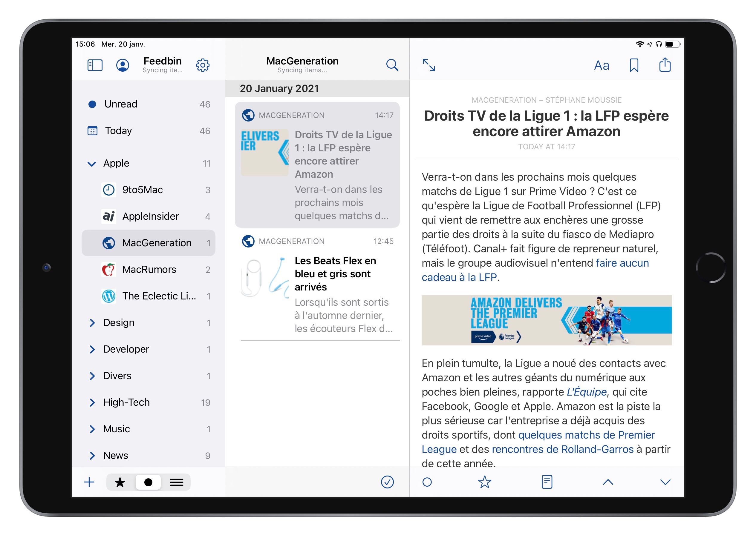Click TODAY AT 14:17 timestamp
This screenshot has width=756, height=535.
pos(546,147)
